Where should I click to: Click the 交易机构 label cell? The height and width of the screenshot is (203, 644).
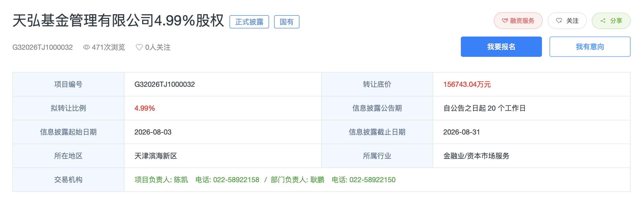[68, 180]
